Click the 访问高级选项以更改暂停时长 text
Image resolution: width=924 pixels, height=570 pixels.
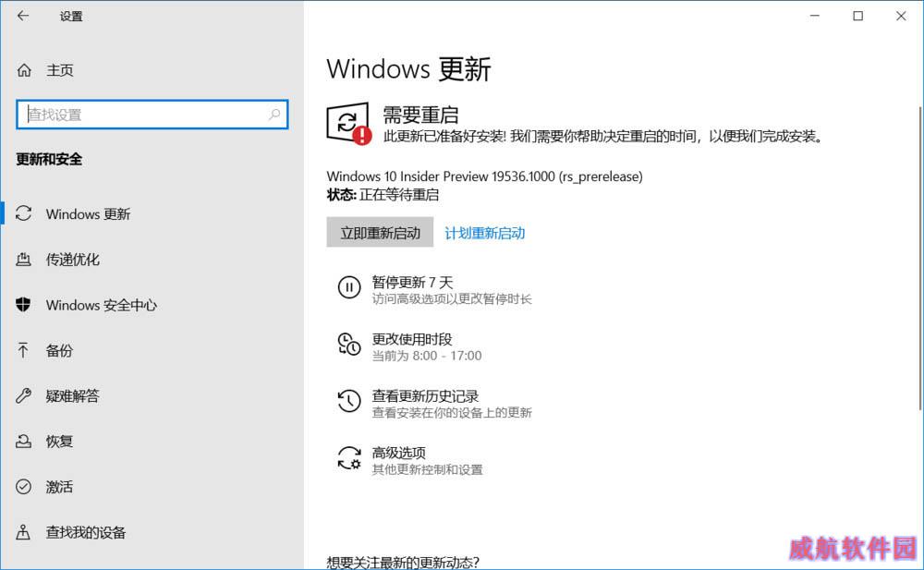click(x=452, y=298)
